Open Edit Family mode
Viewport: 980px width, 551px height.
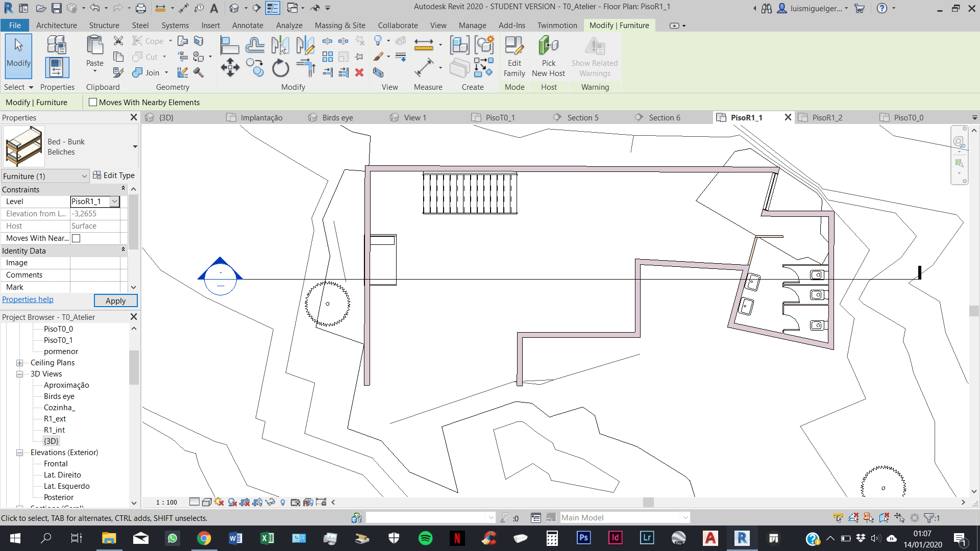[x=514, y=56]
